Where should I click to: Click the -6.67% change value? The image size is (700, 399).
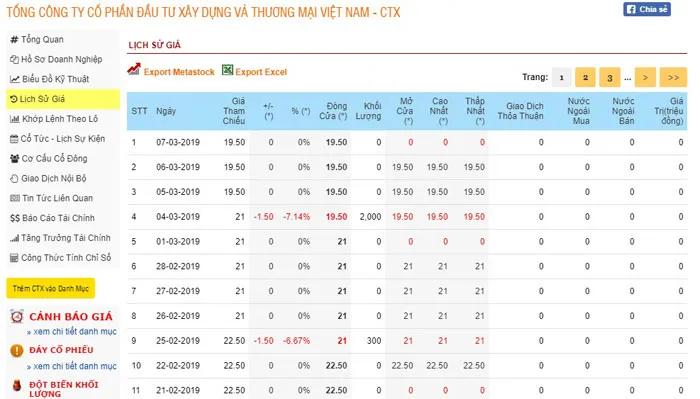296,341
